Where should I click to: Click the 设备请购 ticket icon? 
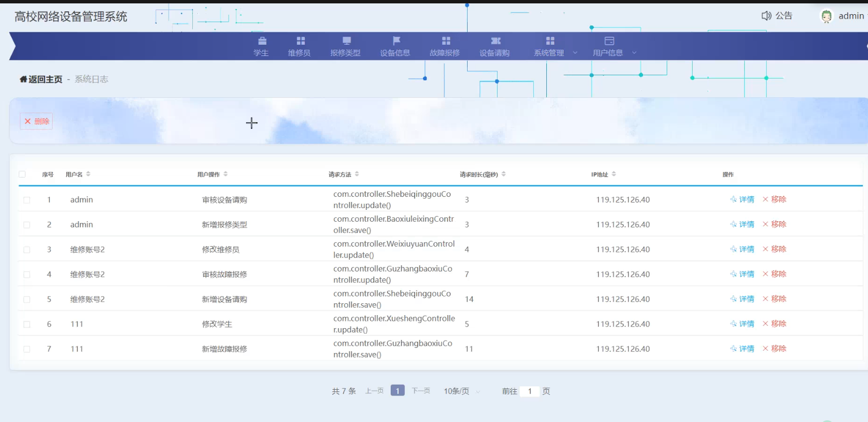[496, 41]
